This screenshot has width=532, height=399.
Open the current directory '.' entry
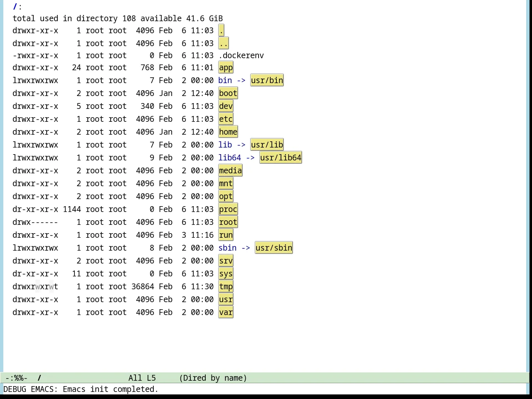point(221,31)
